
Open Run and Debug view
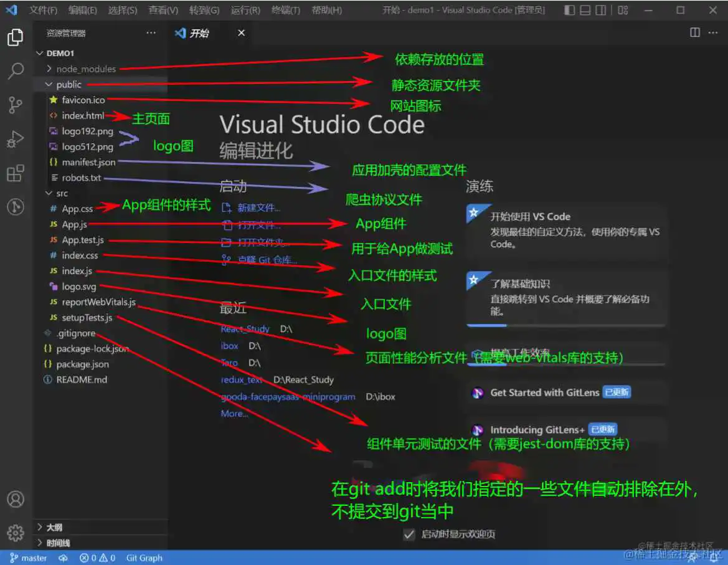(16, 139)
